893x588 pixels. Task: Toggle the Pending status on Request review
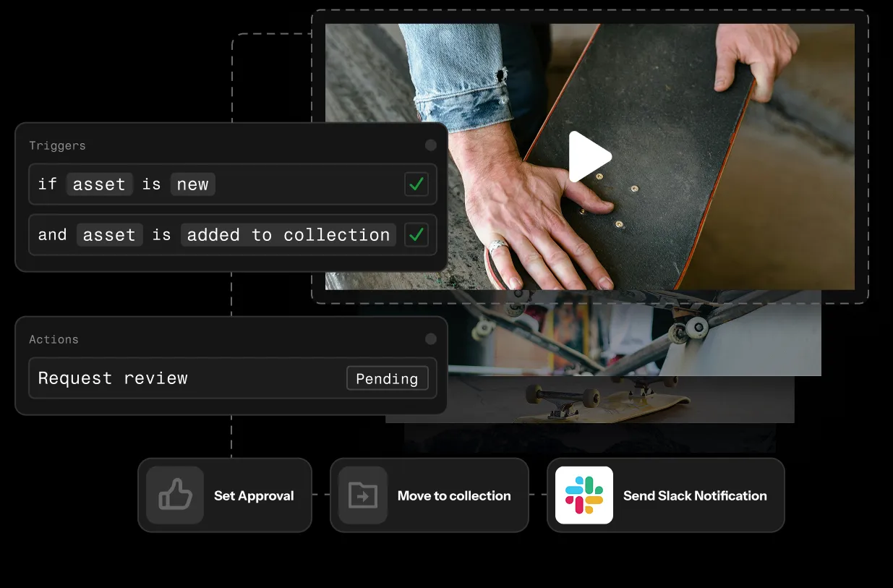coord(388,378)
